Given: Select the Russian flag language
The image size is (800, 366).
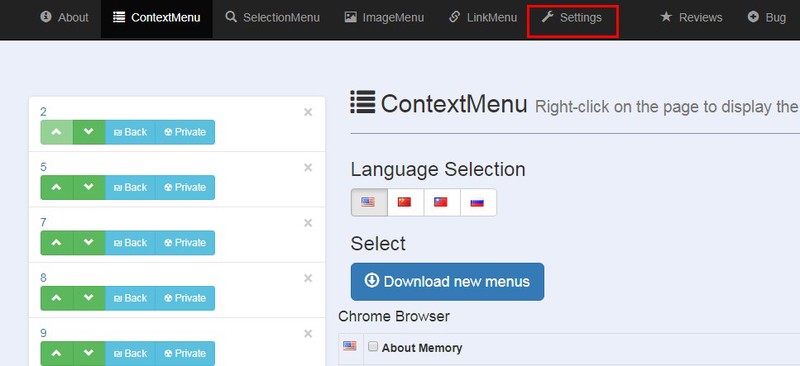Looking at the screenshot, I should pos(478,202).
